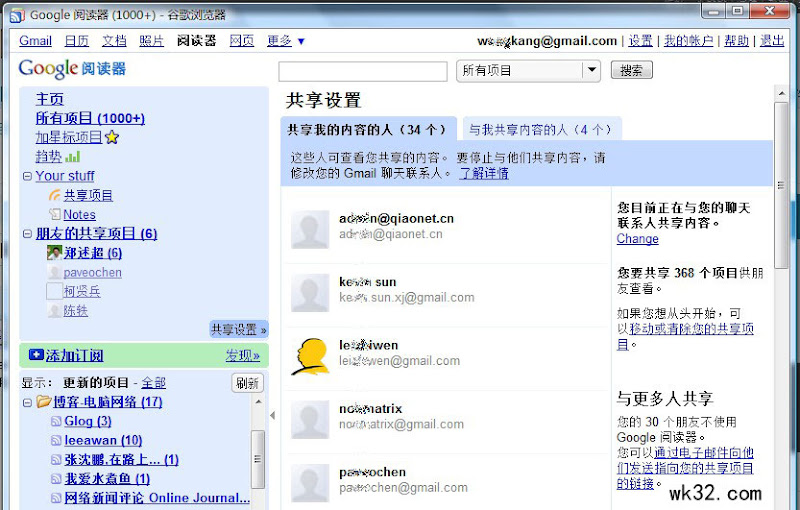Click the avatar of the chen@gmail.com contact
The height and width of the screenshot is (510, 800).
310,483
